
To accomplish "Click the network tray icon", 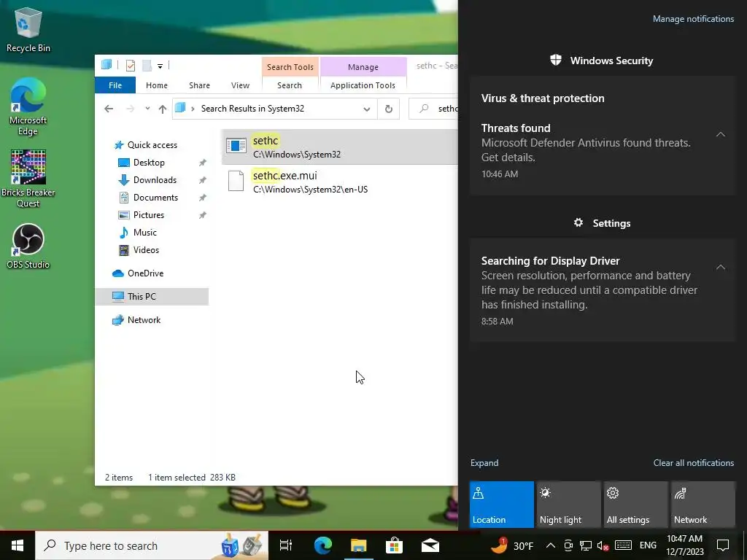I will coord(586,545).
